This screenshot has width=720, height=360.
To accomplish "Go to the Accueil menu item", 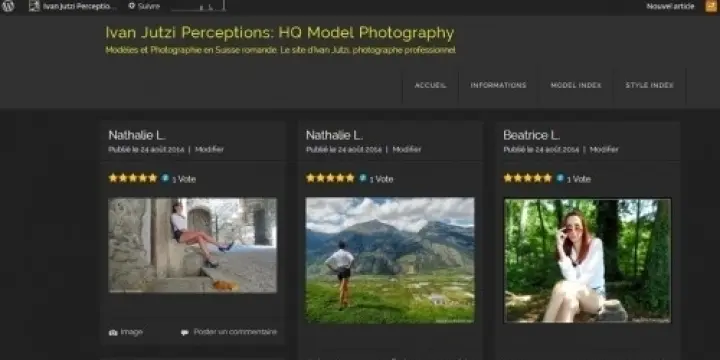I will [x=430, y=85].
